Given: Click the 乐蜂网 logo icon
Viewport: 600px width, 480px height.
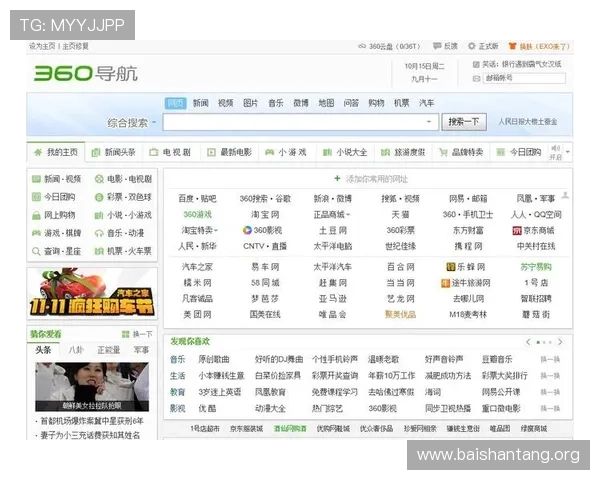Looking at the screenshot, I should click(451, 267).
